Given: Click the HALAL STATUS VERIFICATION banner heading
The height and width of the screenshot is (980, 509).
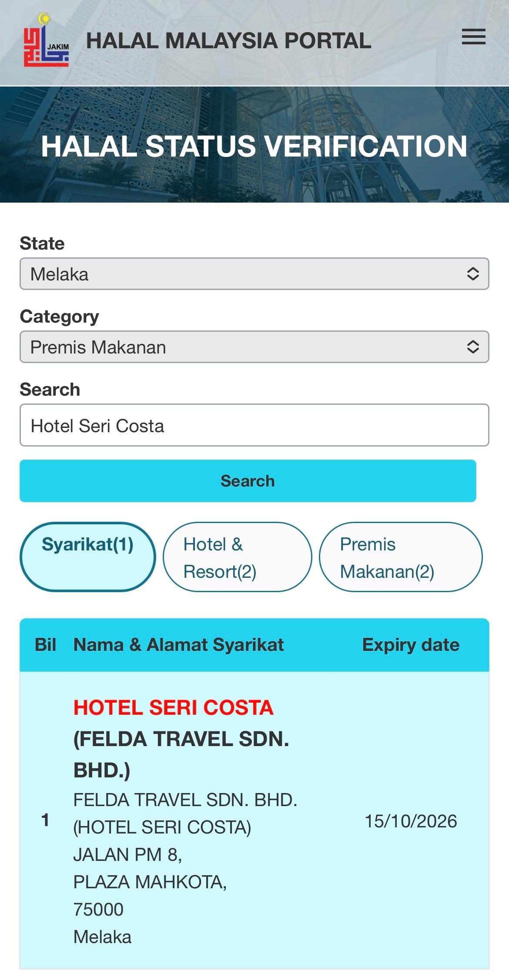Looking at the screenshot, I should (254, 146).
